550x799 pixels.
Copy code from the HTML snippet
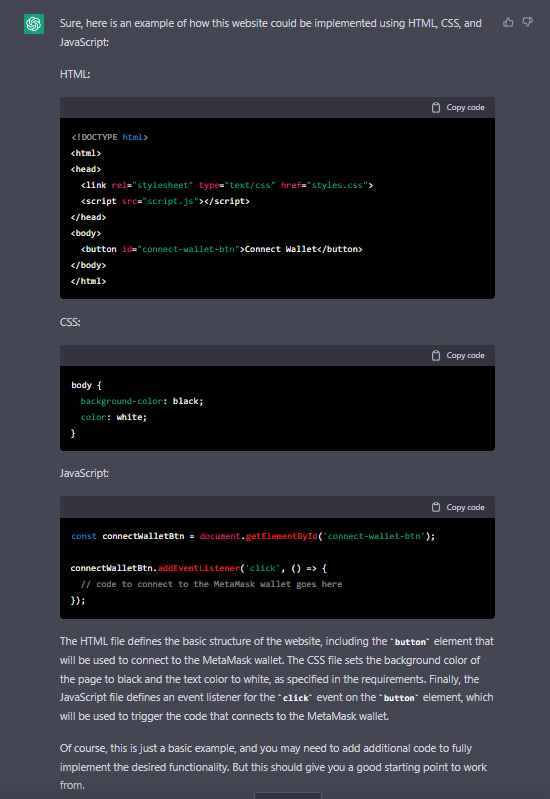458,108
